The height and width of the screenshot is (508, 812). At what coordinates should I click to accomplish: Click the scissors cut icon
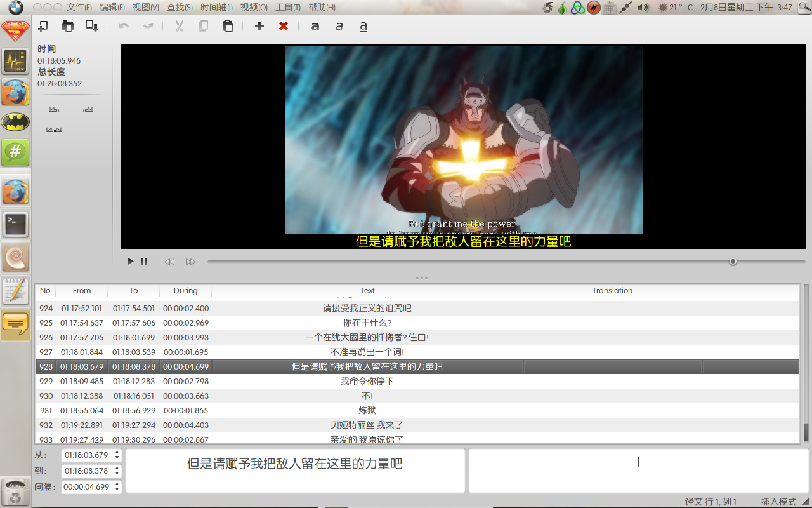point(180,26)
